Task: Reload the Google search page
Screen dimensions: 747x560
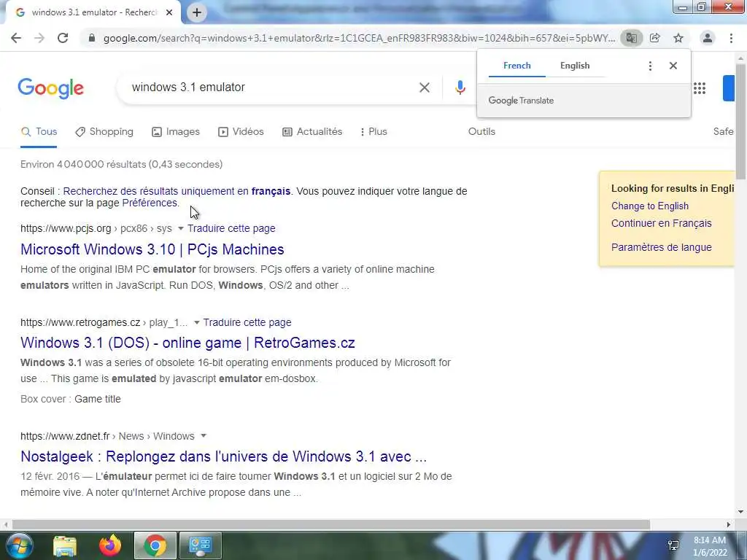Action: 63,38
